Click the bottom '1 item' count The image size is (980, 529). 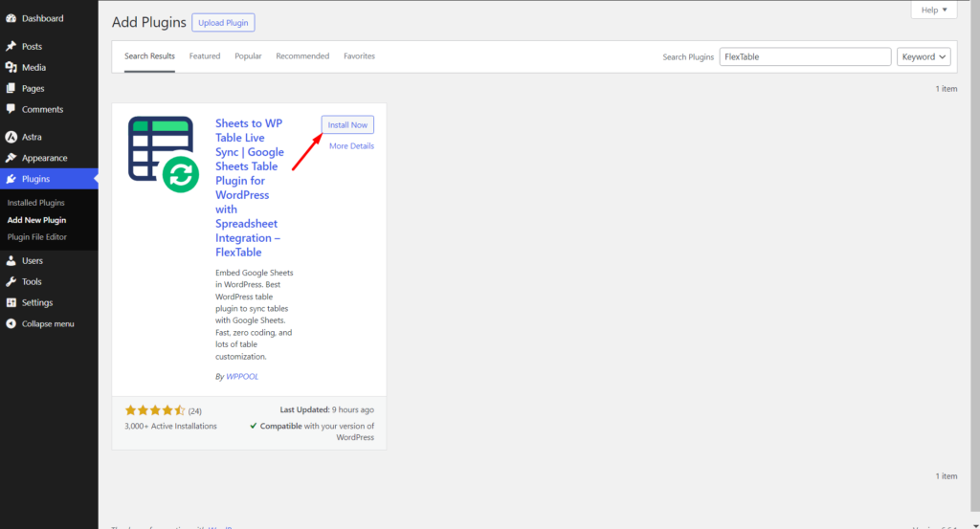tap(947, 476)
